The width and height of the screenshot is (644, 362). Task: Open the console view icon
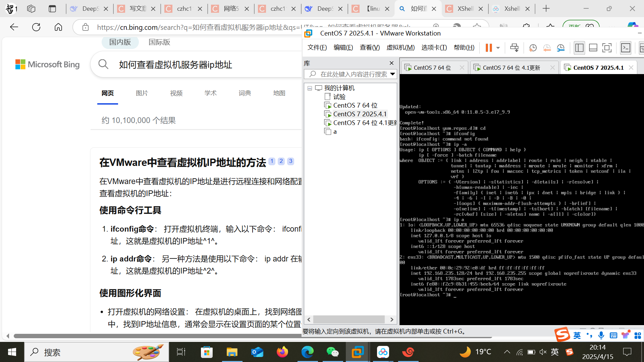coord(626,48)
